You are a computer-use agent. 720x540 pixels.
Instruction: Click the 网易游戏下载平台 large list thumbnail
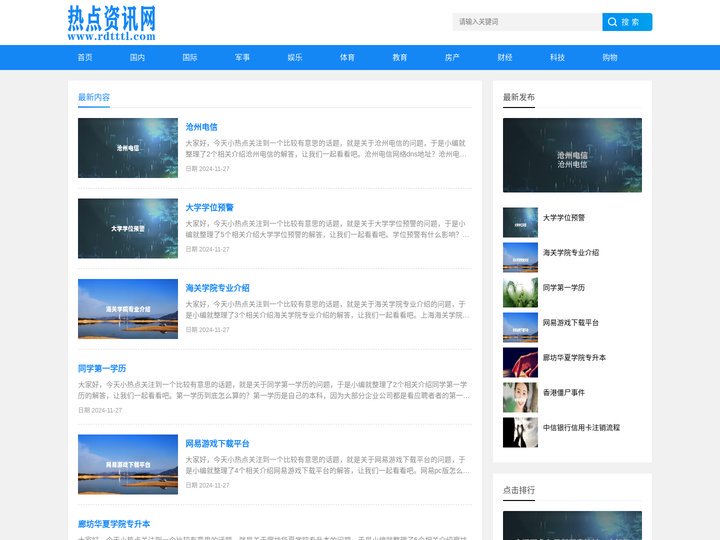(128, 464)
